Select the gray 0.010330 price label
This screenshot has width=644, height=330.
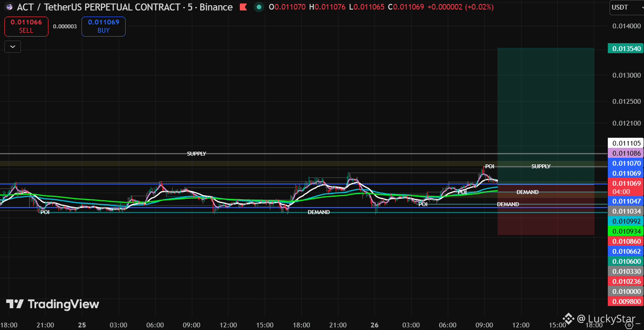coord(626,271)
